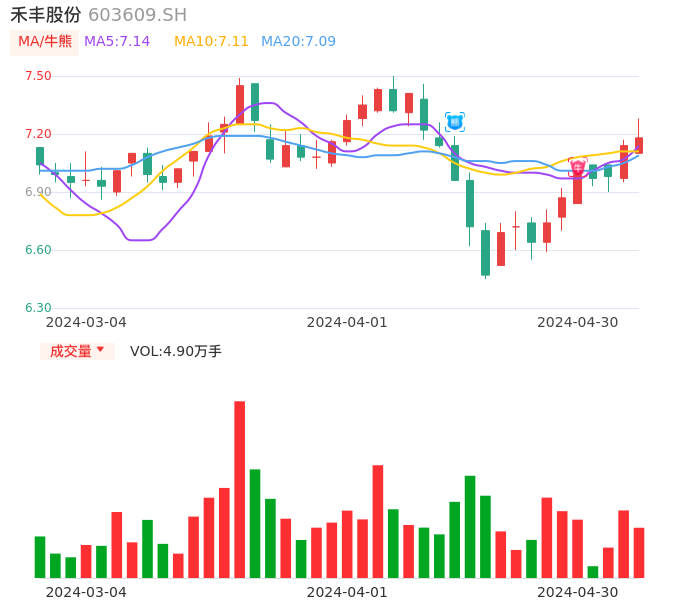
Task: Toggle the yellow MA10 line legend
Action: click(x=211, y=41)
